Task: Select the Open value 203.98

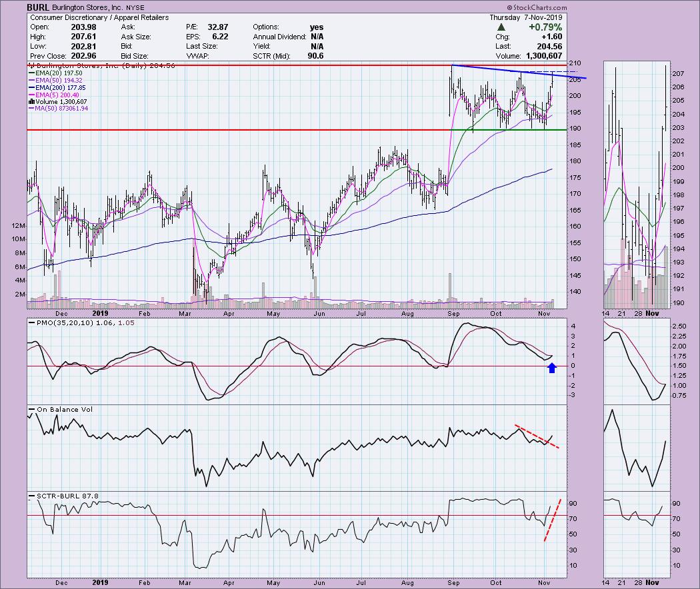Action: point(83,27)
